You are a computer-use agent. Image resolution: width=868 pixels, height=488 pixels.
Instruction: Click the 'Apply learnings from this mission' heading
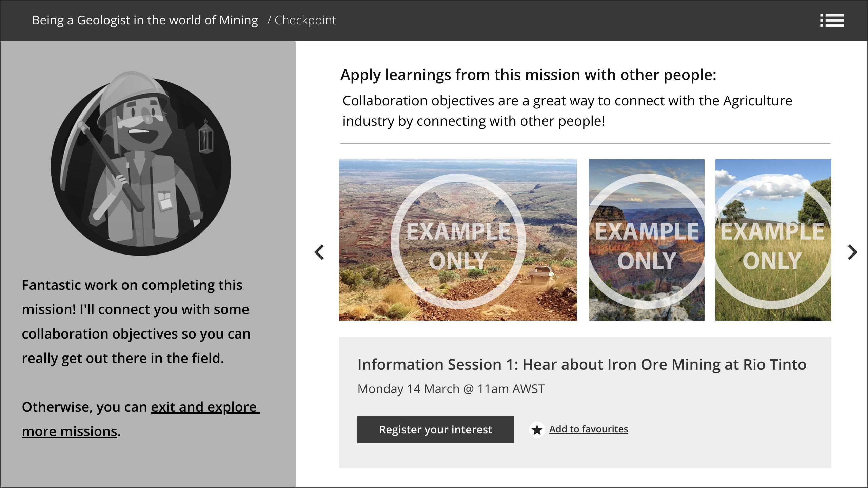pyautogui.click(x=528, y=75)
